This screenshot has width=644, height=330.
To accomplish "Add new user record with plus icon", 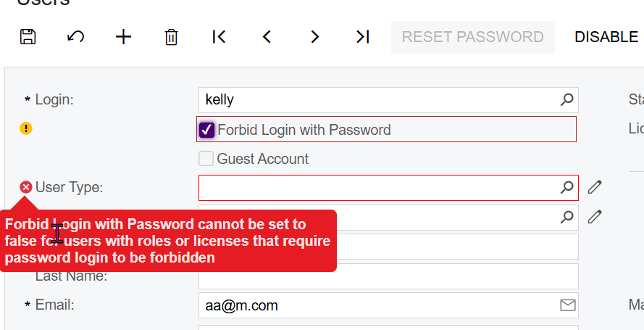I will pos(124,37).
